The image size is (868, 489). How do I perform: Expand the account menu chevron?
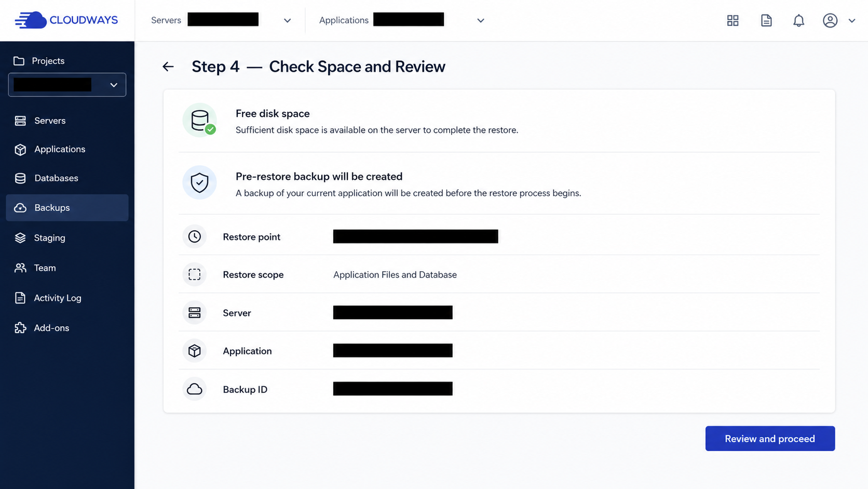tap(852, 21)
